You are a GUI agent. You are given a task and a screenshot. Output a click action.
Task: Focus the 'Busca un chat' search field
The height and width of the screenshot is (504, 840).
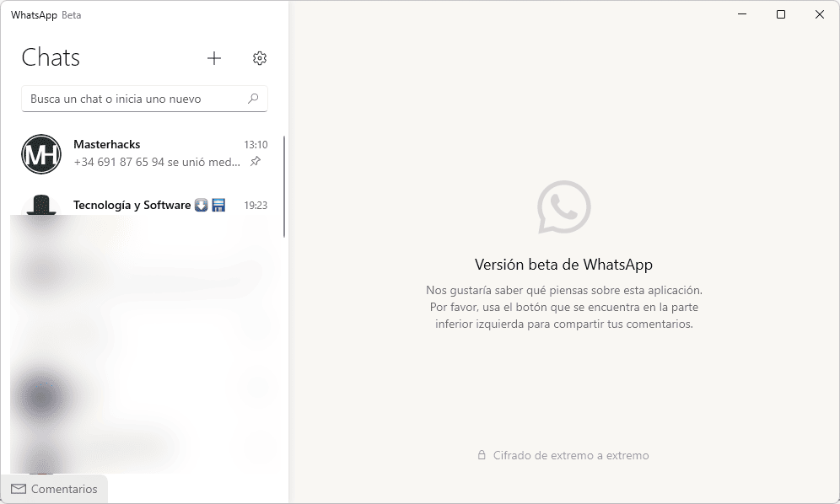(145, 99)
